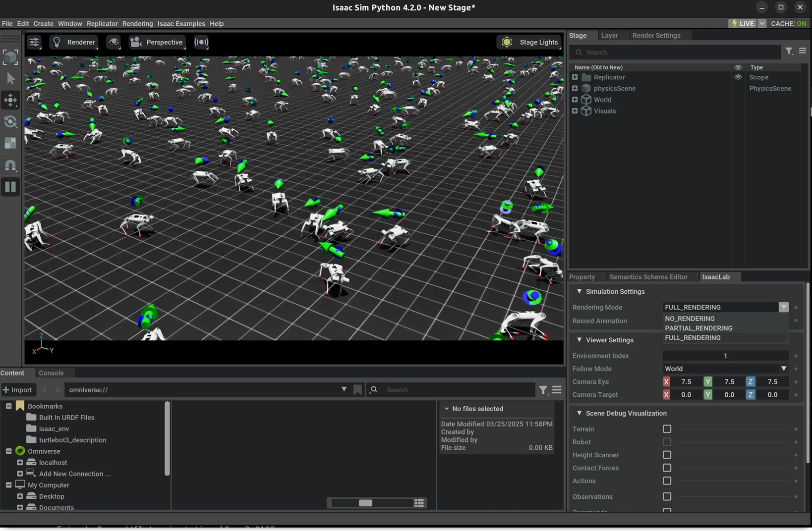Open the Follow Mode dropdown
The width and height of the screenshot is (812, 531).
pyautogui.click(x=725, y=369)
